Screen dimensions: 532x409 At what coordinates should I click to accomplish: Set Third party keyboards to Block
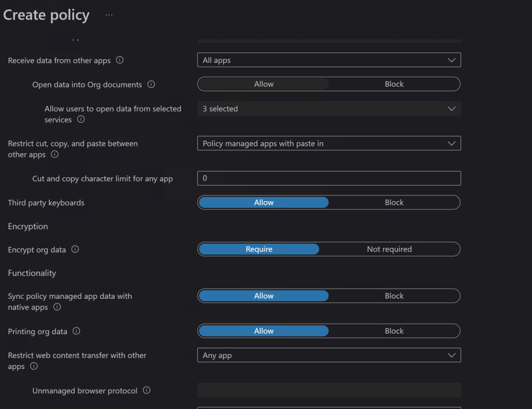(x=394, y=203)
